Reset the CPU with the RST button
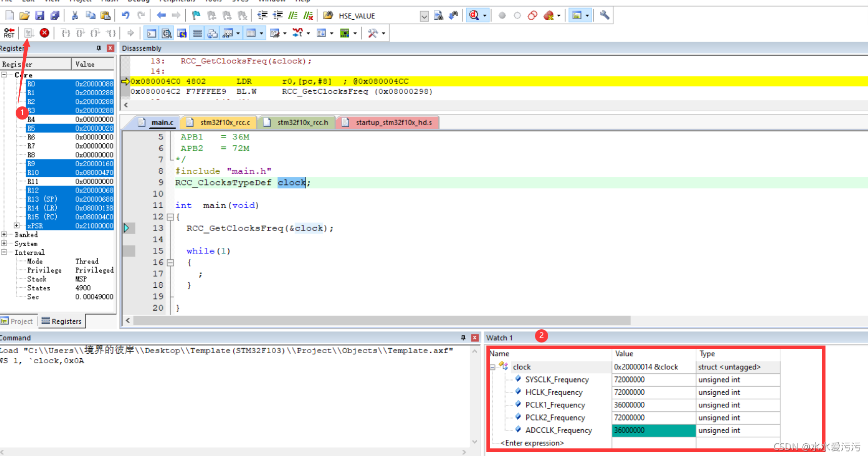Image resolution: width=868 pixels, height=456 pixels. click(9, 33)
